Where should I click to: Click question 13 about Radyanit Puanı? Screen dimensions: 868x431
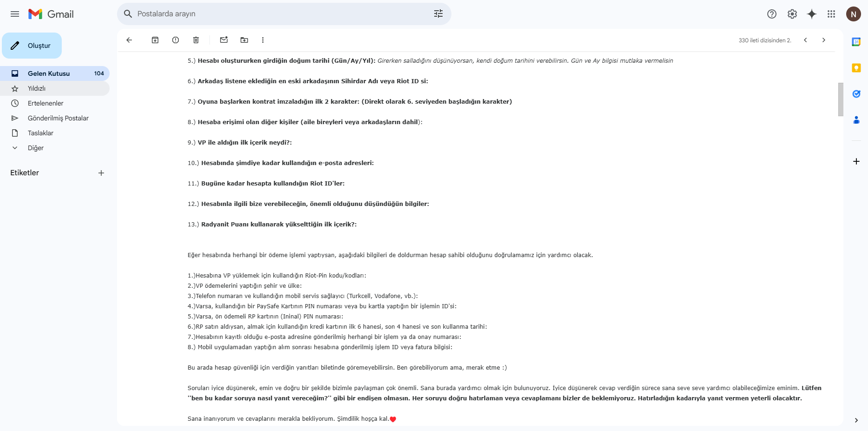(x=272, y=225)
